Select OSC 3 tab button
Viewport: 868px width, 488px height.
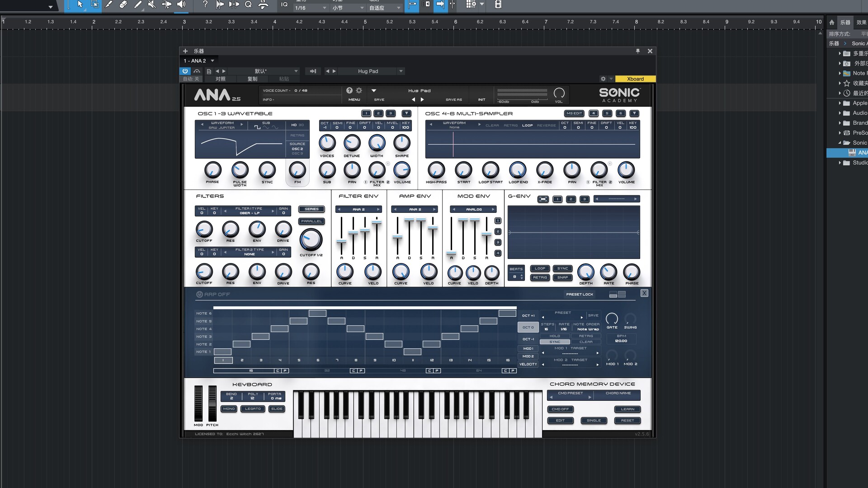(391, 113)
